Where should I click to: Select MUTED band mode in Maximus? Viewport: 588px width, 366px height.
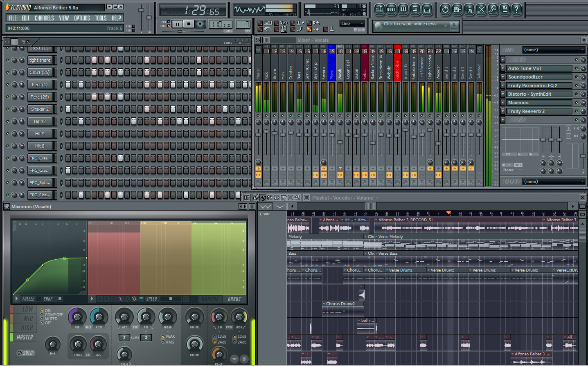pos(42,319)
